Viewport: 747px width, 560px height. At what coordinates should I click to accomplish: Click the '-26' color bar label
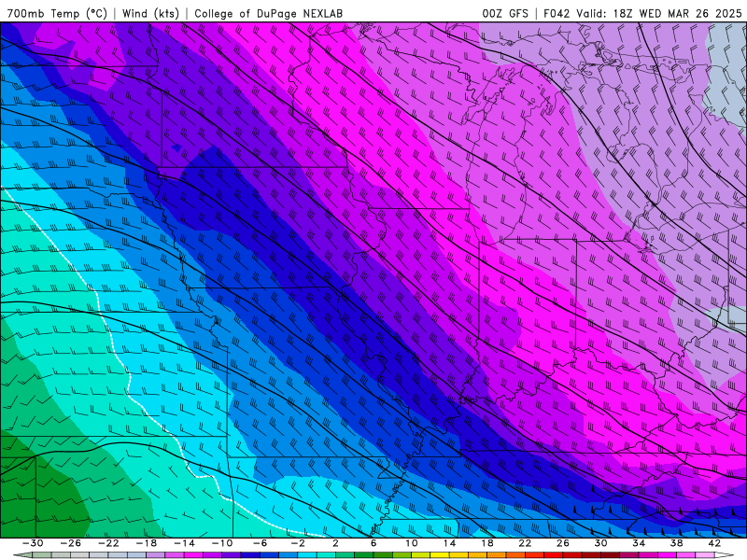pyautogui.click(x=71, y=543)
